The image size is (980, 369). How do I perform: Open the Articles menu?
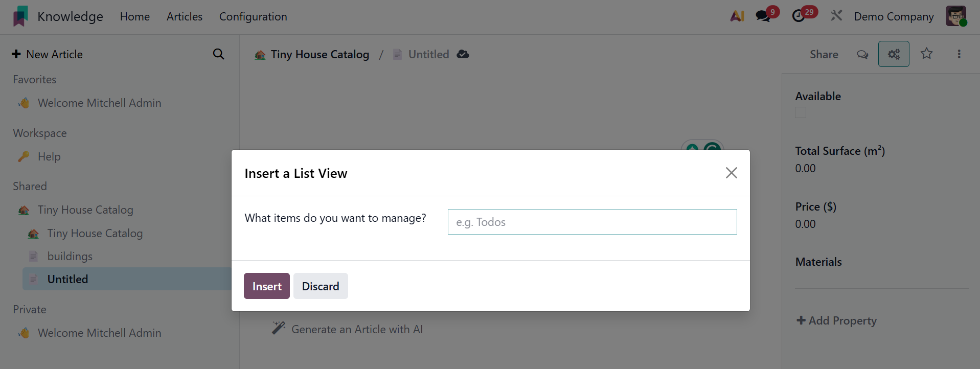(x=185, y=16)
